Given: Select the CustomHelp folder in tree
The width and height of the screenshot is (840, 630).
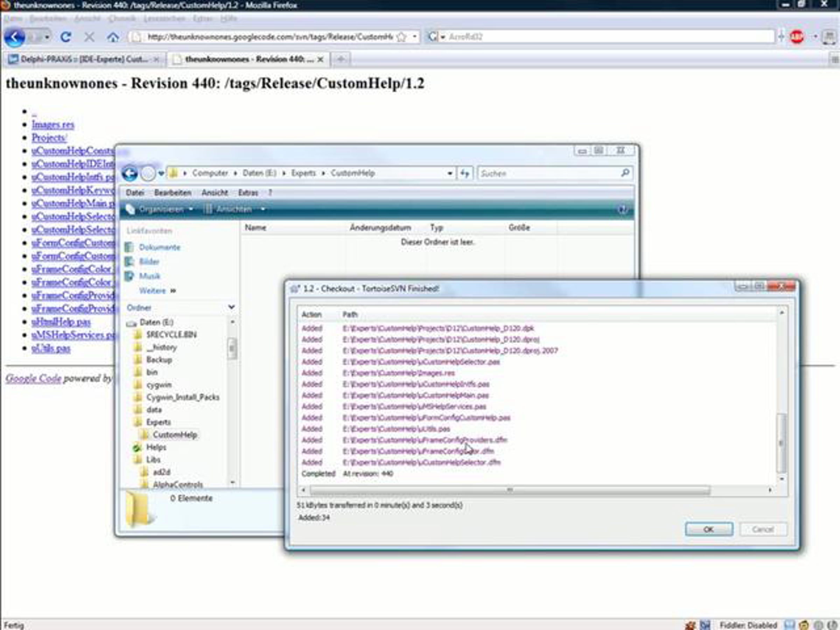Looking at the screenshot, I should pos(175,435).
